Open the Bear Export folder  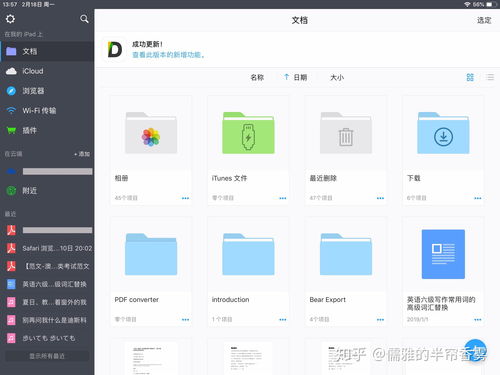[x=346, y=255]
